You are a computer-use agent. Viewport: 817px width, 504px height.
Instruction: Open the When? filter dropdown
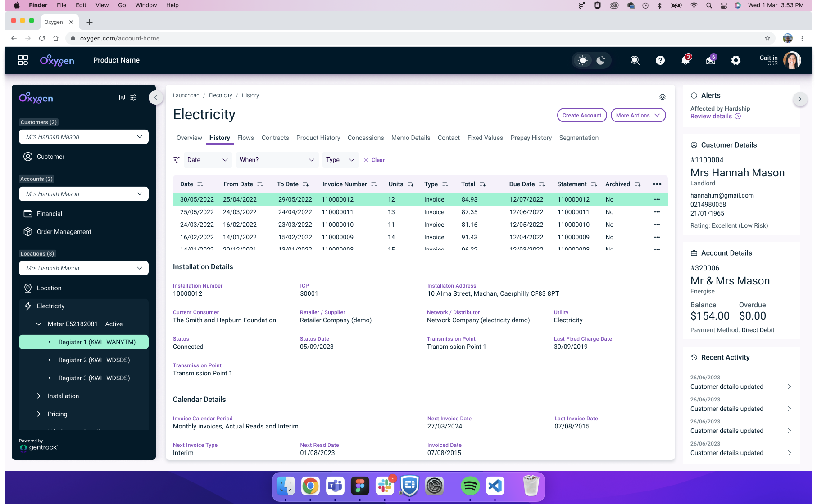pyautogui.click(x=277, y=160)
